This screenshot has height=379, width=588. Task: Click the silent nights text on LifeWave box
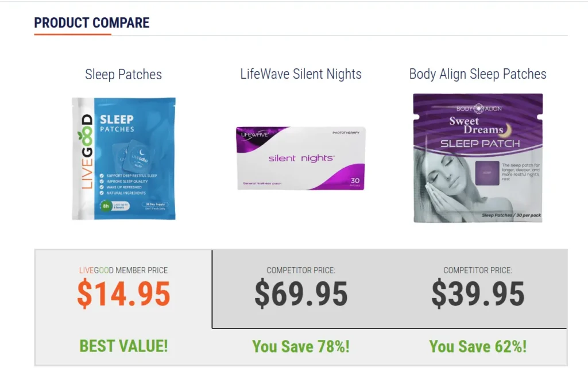tap(301, 158)
